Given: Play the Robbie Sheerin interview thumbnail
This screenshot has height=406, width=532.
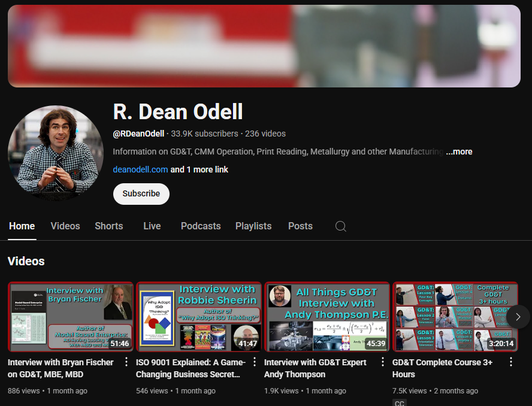Looking at the screenshot, I should (199, 317).
